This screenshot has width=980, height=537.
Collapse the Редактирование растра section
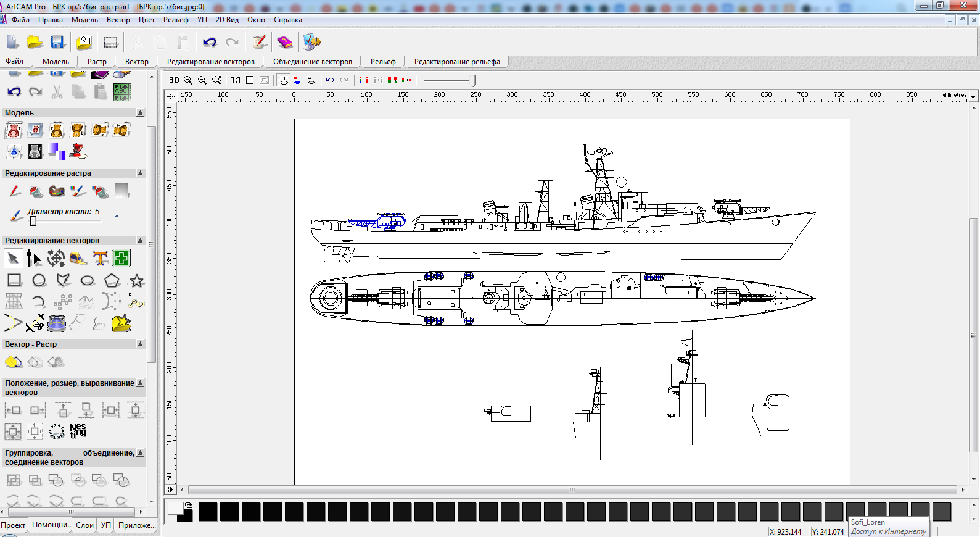click(x=141, y=173)
